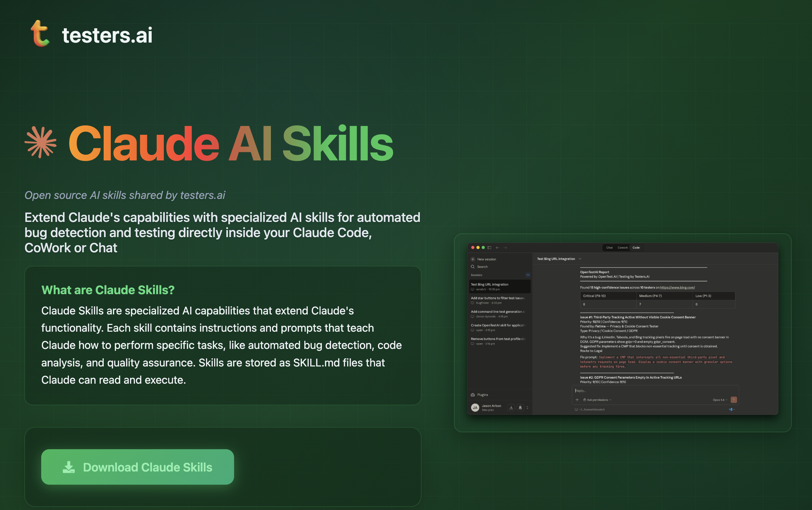Viewport: 812px width, 510px height.
Task: Click the 'What are Claude Skills?' heading
Action: point(108,290)
